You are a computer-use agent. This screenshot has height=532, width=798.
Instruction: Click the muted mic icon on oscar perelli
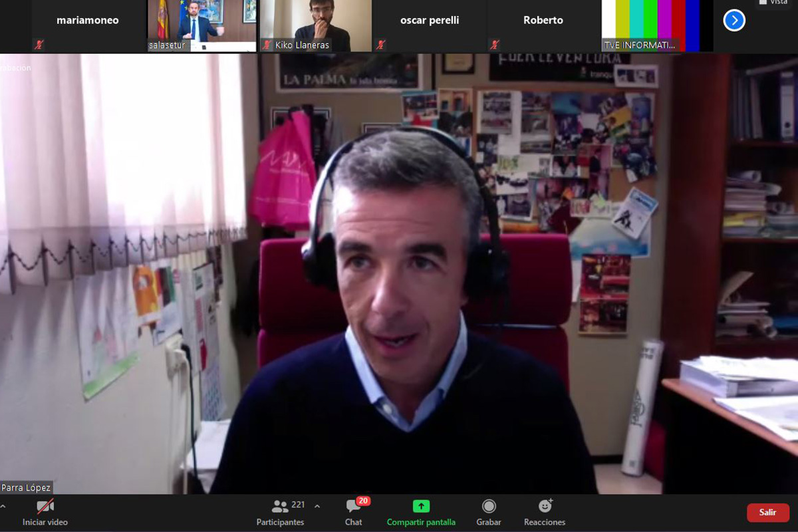[x=380, y=45]
